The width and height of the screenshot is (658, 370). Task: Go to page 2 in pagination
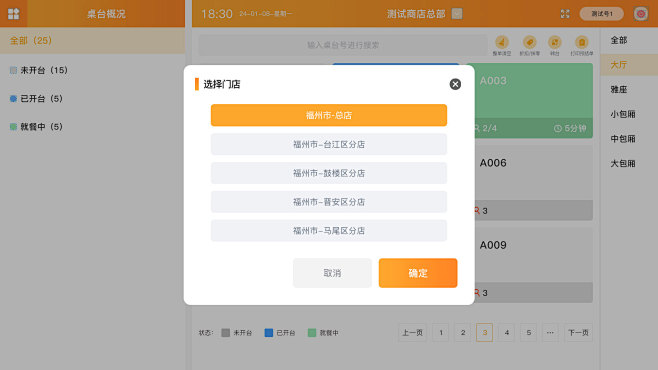[x=462, y=333]
